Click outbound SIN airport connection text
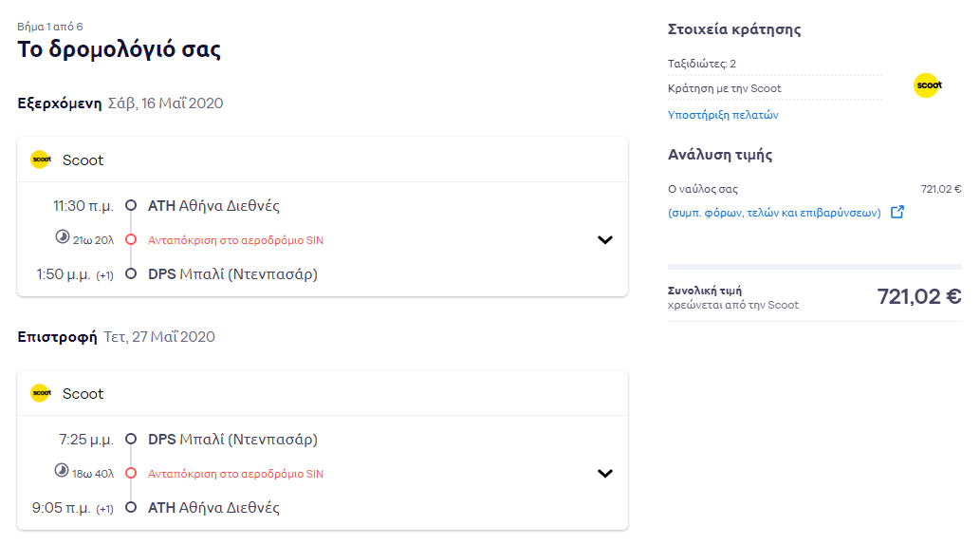Screen dimensions: 980x545 [x=235, y=240]
